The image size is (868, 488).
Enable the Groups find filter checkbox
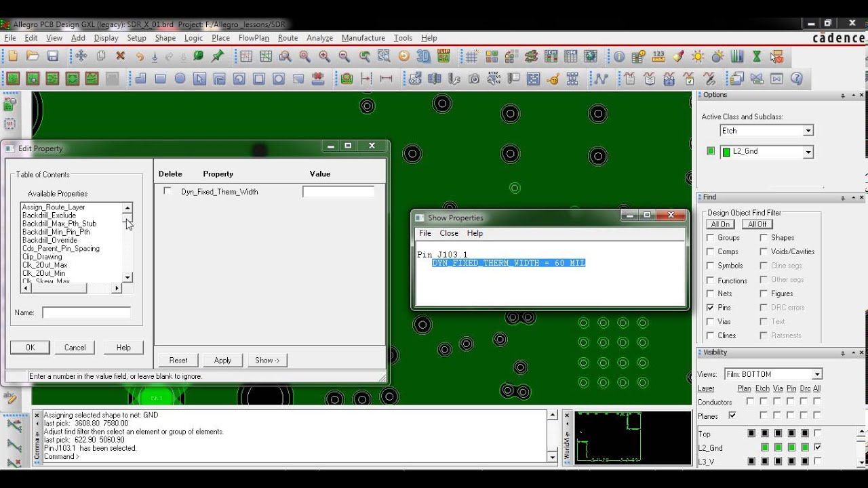711,238
